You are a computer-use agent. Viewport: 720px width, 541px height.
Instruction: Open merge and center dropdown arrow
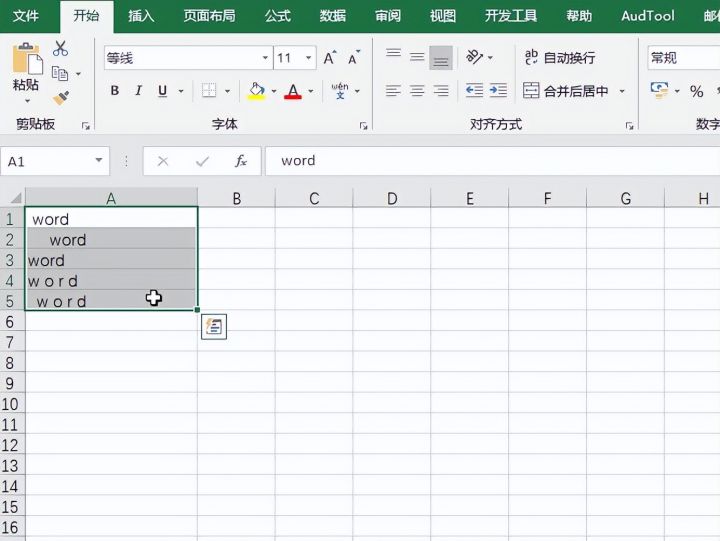click(622, 91)
